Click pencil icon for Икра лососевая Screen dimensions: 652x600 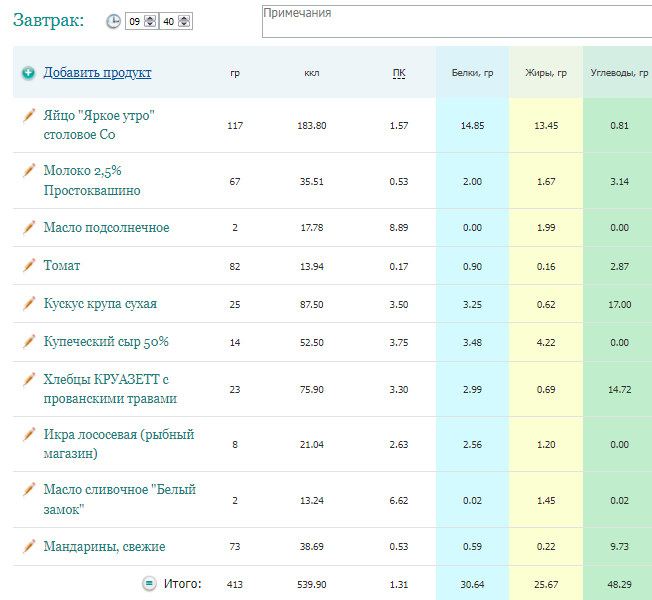29,435
